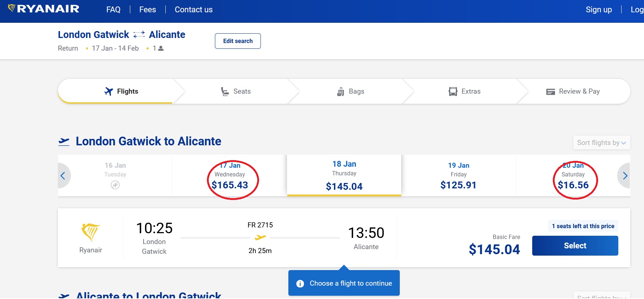
Task: Click the yellow plane icon under FR 2715
Action: tap(260, 238)
